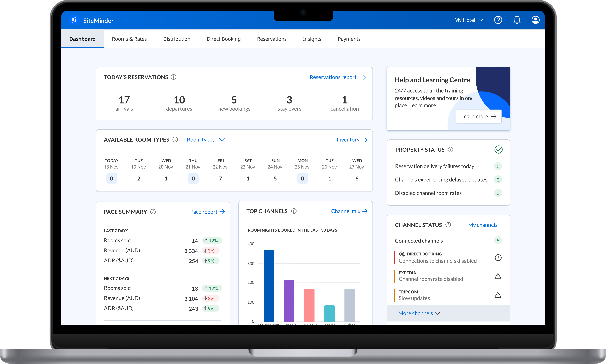Open the Insights tab
Image resolution: width=606 pixels, height=364 pixels.
click(312, 39)
